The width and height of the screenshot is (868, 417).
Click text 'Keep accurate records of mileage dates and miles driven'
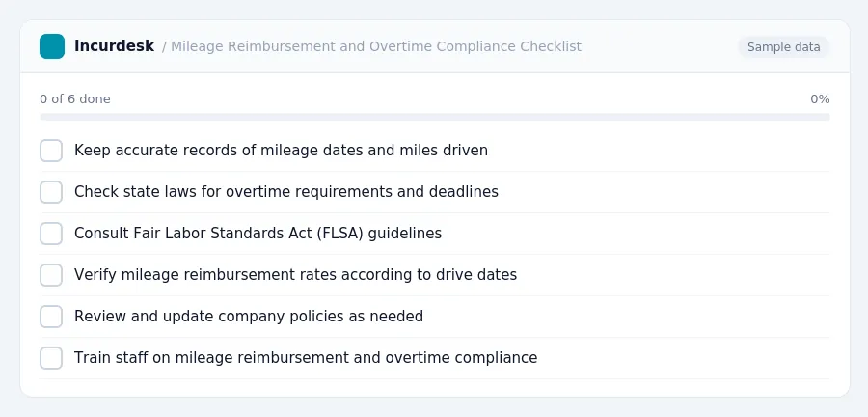pyautogui.click(x=282, y=151)
